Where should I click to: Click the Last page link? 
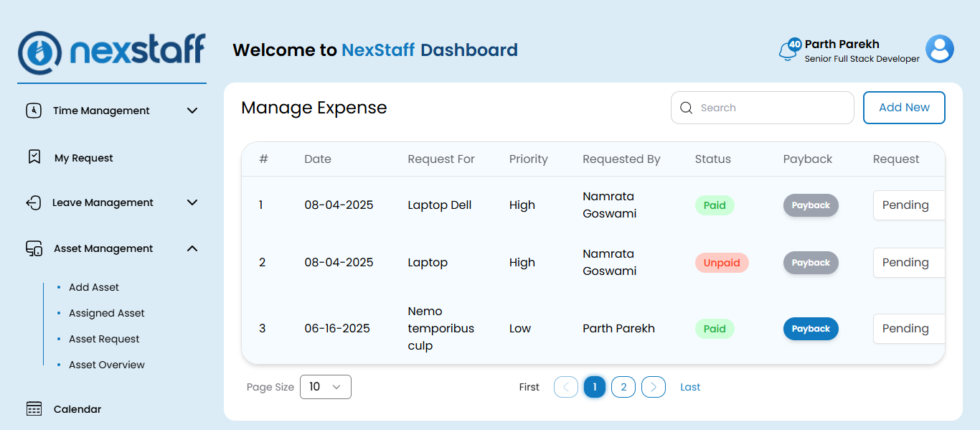click(690, 387)
